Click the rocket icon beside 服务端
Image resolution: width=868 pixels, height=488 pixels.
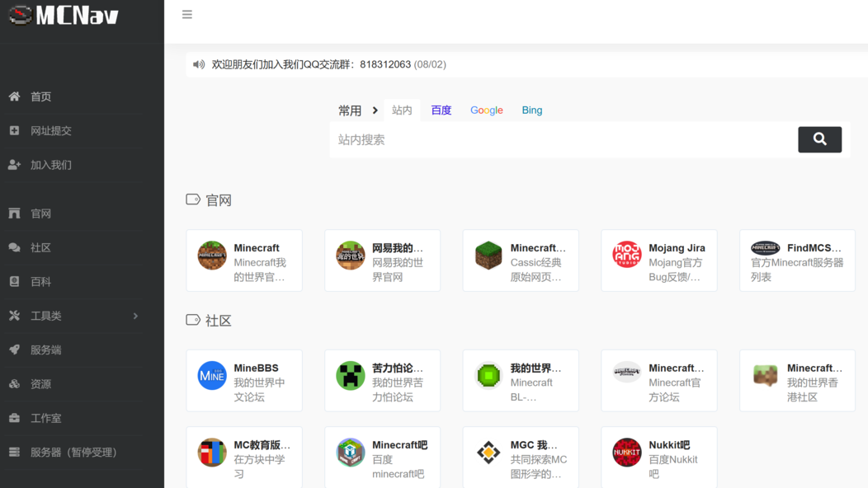[x=14, y=350]
